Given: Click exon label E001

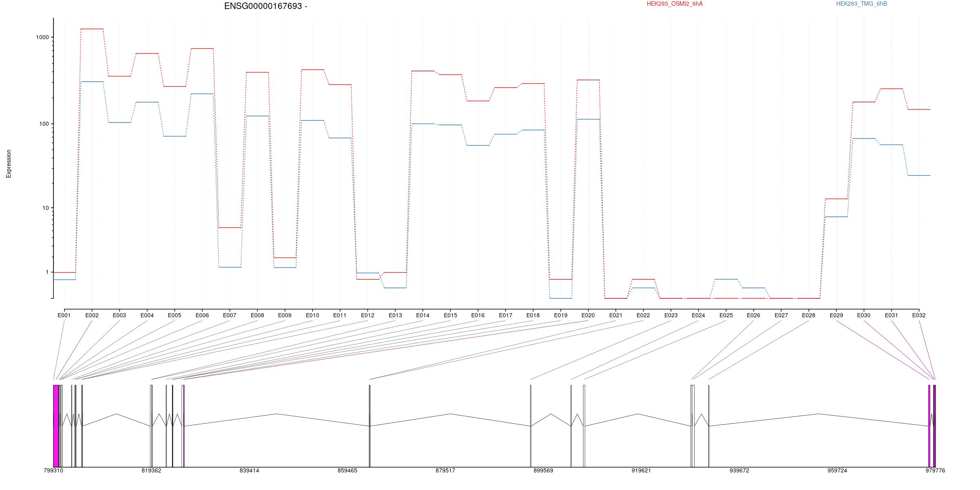Looking at the screenshot, I should (64, 315).
